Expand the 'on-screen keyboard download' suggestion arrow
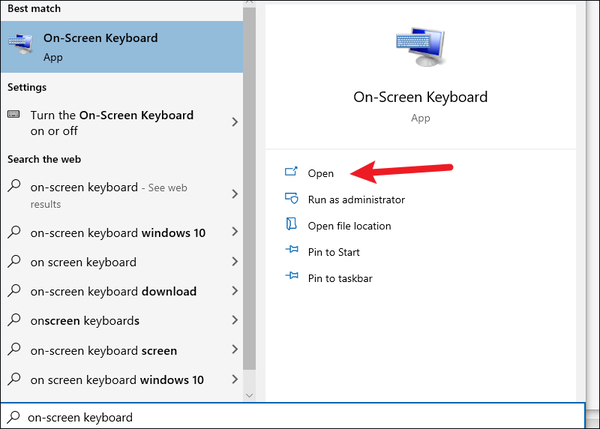 tap(235, 291)
